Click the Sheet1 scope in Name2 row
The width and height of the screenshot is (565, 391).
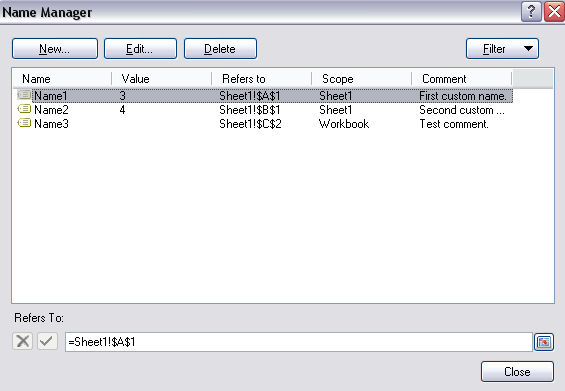(x=335, y=110)
